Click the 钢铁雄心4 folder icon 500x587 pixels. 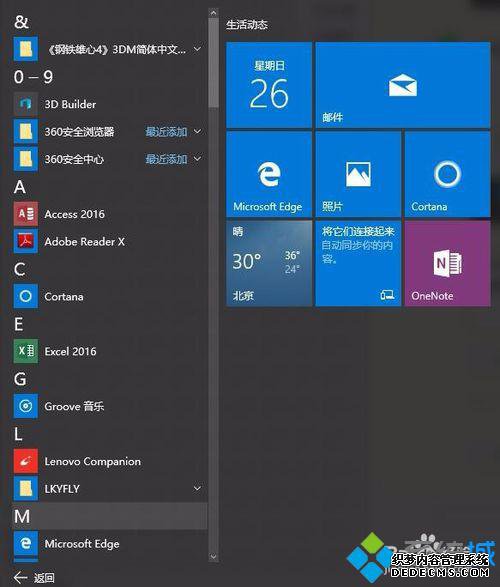pos(25,49)
